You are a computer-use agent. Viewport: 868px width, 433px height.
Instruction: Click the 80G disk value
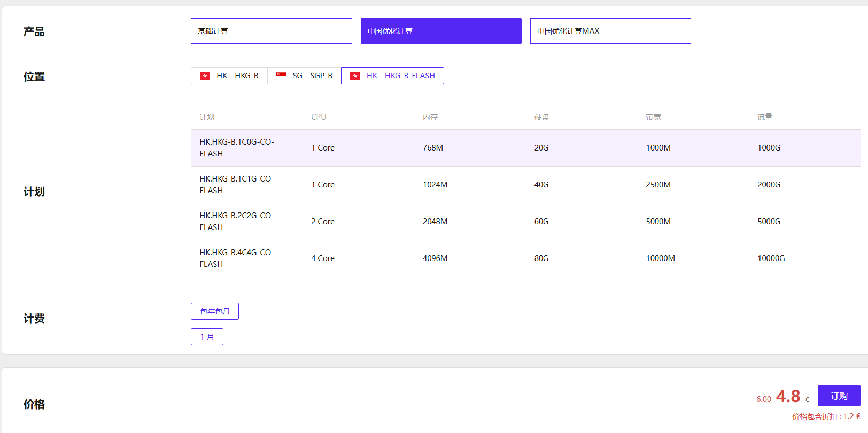[x=541, y=258]
